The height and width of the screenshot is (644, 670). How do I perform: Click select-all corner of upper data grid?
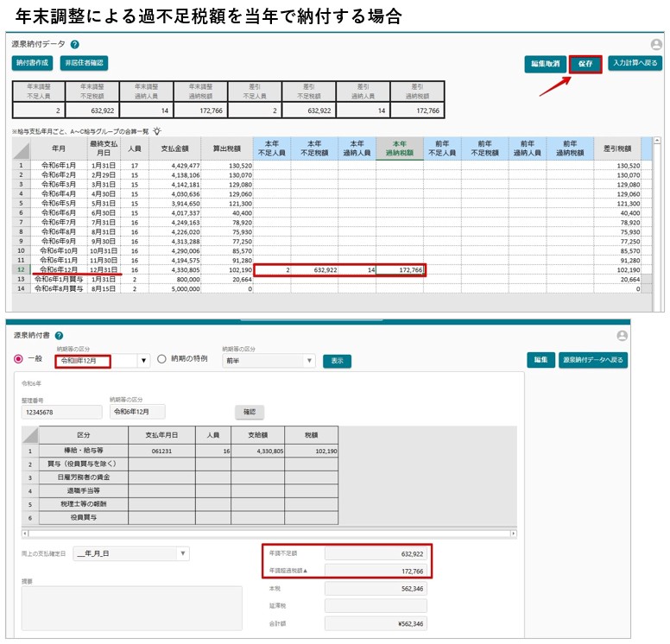(x=22, y=148)
